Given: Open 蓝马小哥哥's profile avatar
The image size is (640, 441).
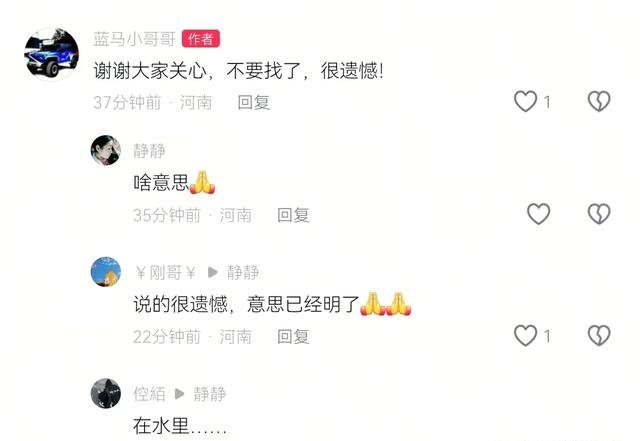Looking at the screenshot, I should (x=51, y=53).
